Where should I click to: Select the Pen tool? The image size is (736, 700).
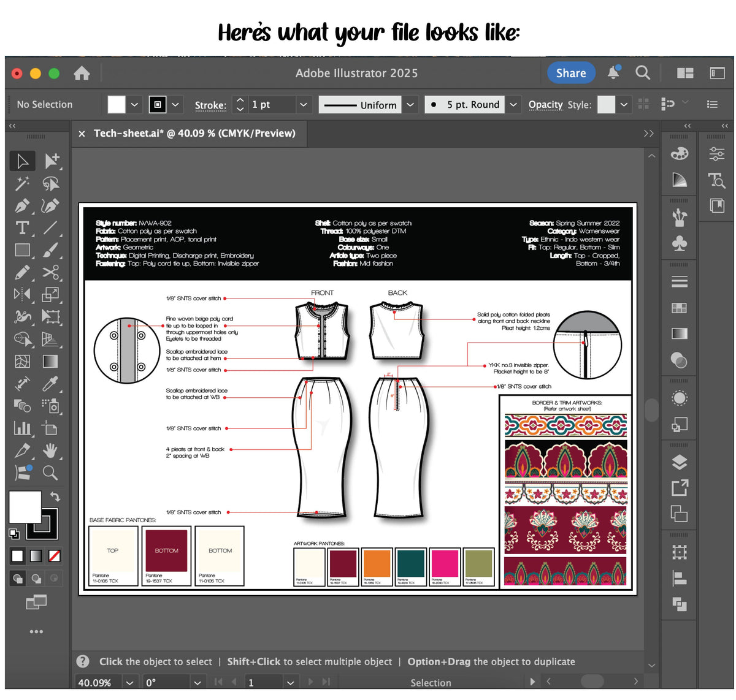[23, 206]
